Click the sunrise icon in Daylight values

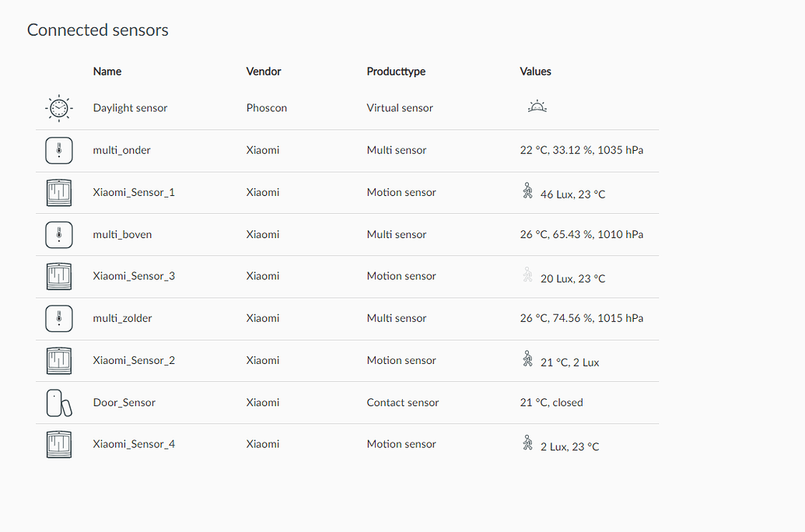click(537, 107)
